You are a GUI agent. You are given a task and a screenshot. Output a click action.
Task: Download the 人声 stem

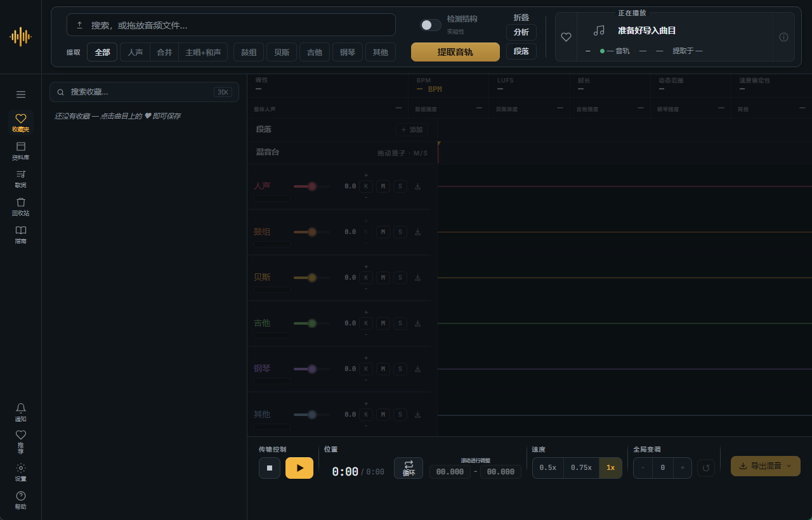tap(417, 186)
